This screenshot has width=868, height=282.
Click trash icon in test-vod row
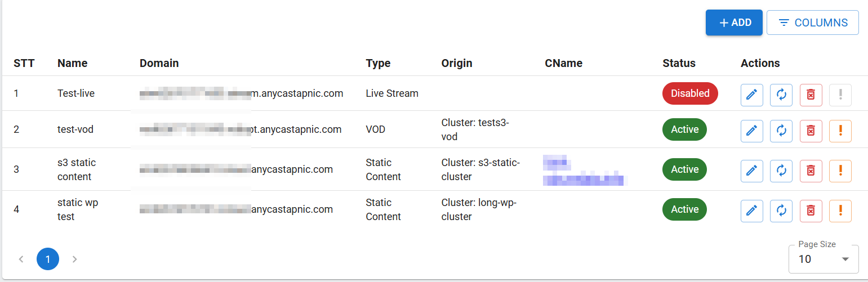tap(811, 131)
